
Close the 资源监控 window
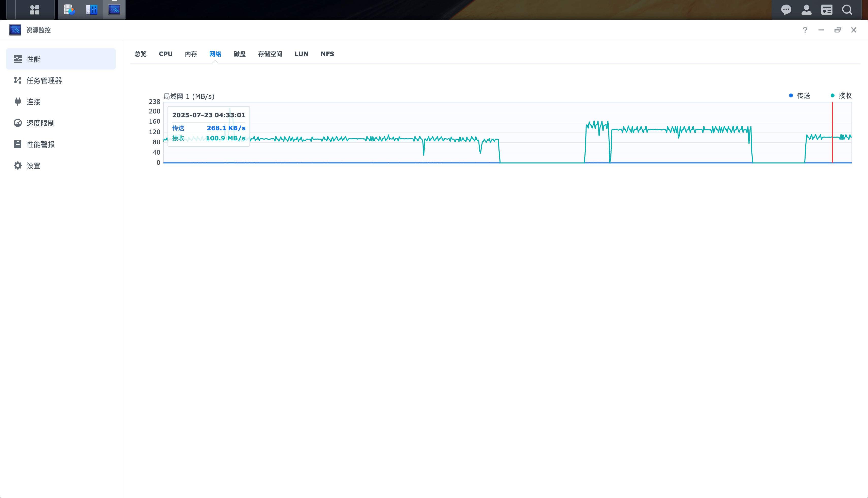coord(854,30)
